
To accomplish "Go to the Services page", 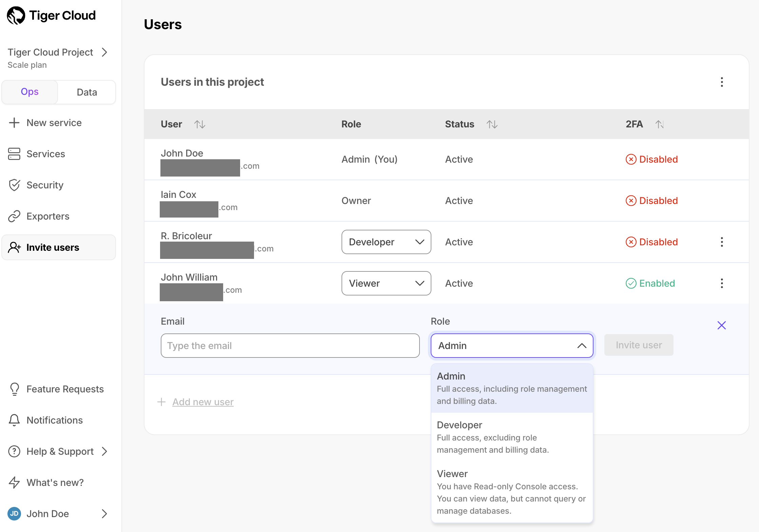I will point(46,154).
